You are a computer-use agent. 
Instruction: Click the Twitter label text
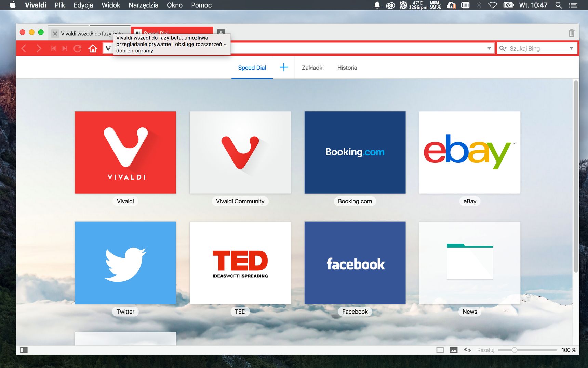point(125,312)
